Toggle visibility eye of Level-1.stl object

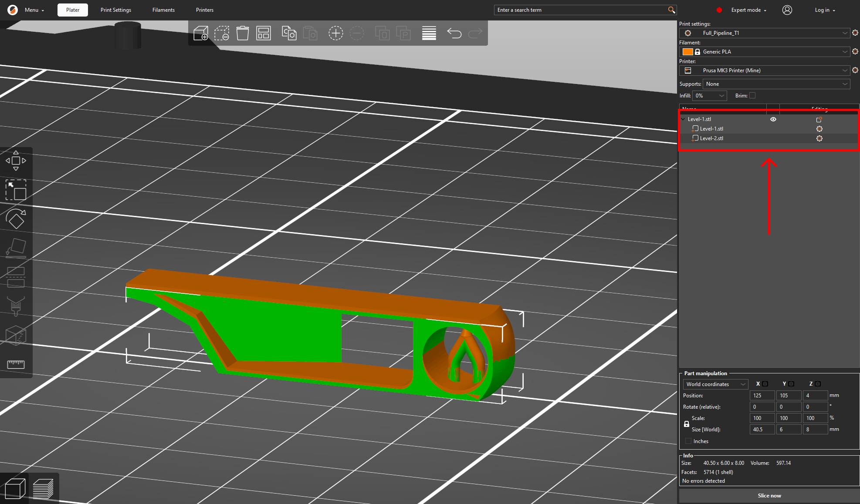click(773, 119)
